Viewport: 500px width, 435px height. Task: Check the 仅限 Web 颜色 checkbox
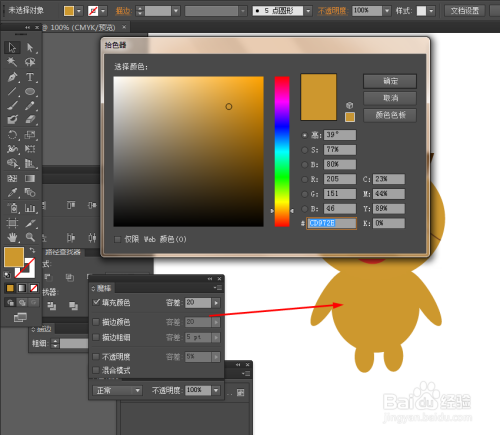click(117, 239)
